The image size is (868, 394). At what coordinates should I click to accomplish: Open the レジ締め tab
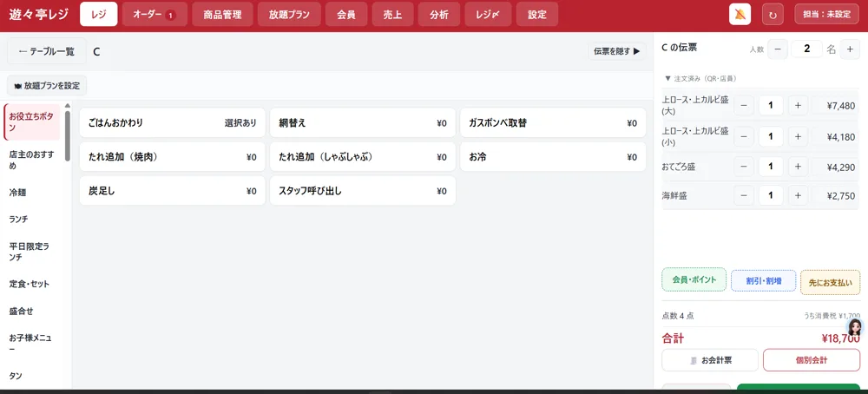click(488, 15)
